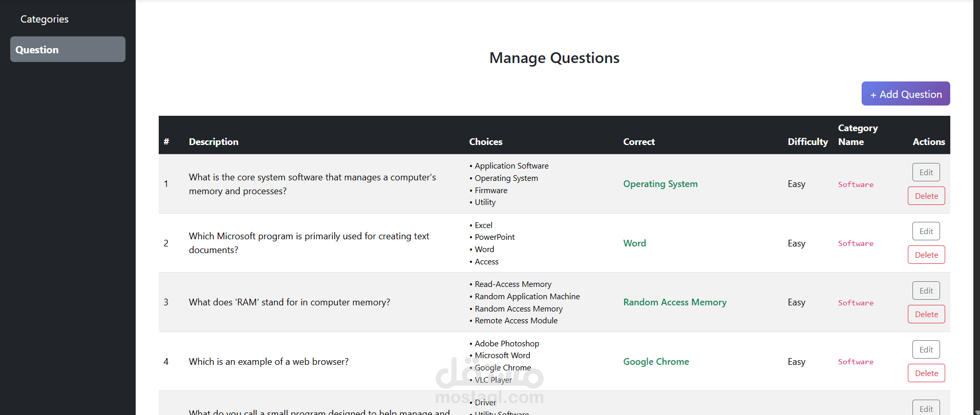The width and height of the screenshot is (980, 415).
Task: Click the correct answer 'Word' in green
Action: coord(634,243)
